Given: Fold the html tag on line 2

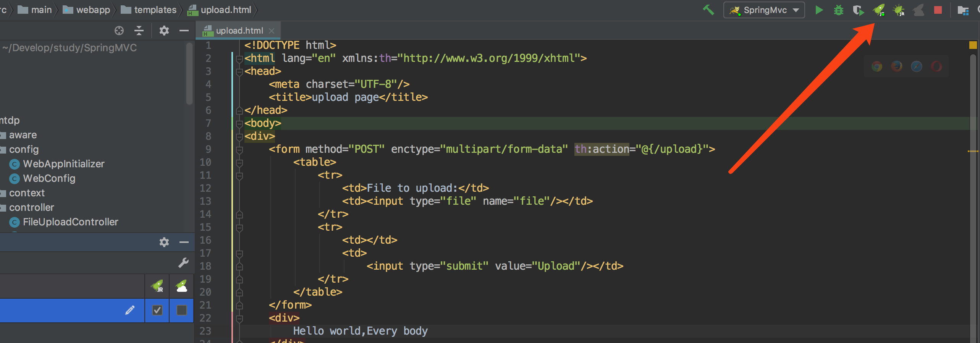Looking at the screenshot, I should 239,59.
